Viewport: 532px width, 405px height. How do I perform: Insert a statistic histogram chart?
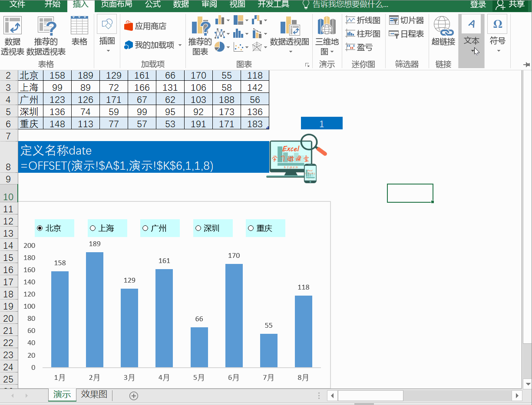click(241, 33)
